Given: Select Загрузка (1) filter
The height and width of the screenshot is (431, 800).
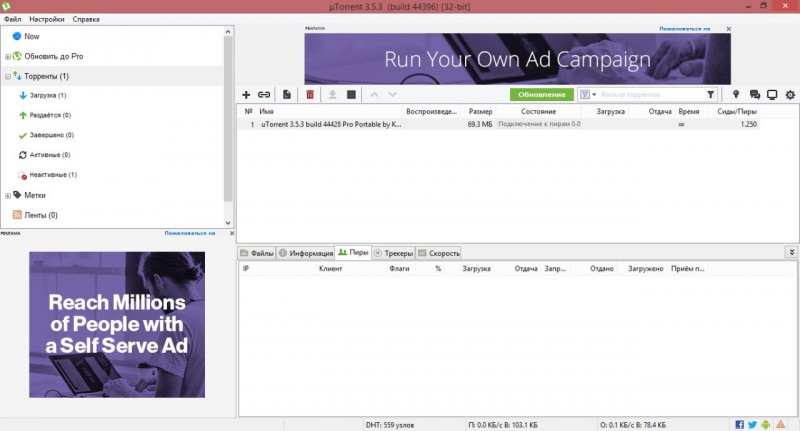Looking at the screenshot, I should 47,95.
